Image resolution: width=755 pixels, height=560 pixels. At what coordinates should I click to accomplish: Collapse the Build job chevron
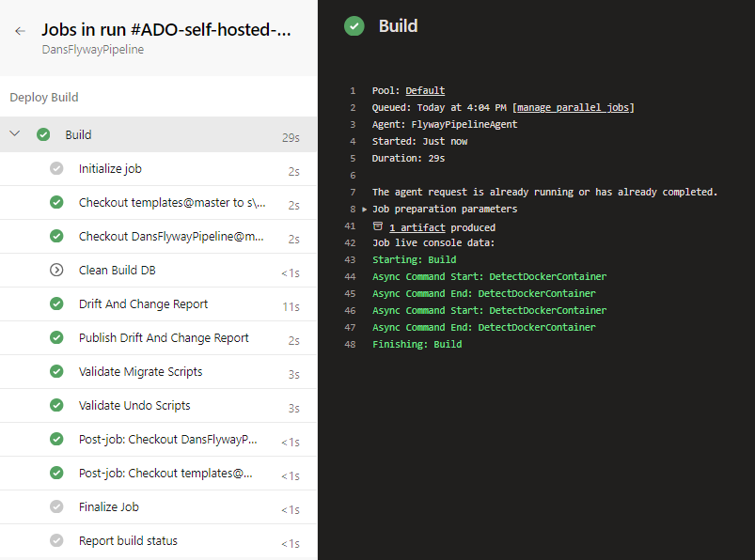(15, 133)
